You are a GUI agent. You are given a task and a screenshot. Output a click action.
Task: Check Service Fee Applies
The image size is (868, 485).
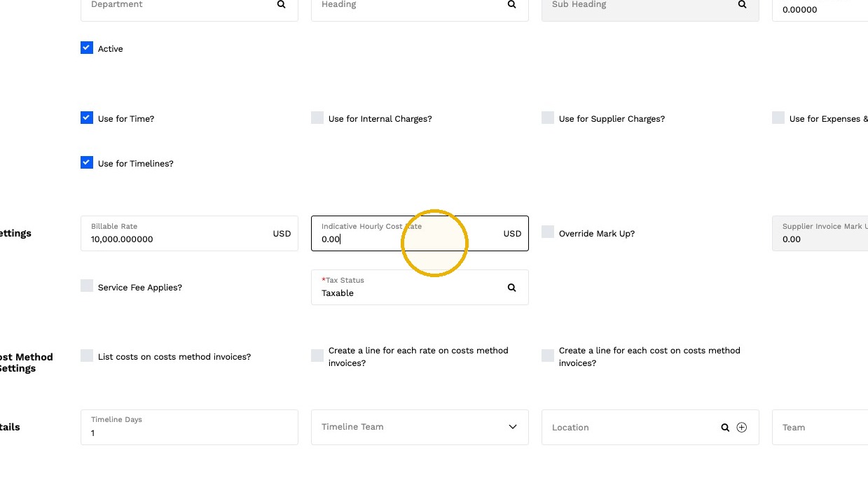87,286
